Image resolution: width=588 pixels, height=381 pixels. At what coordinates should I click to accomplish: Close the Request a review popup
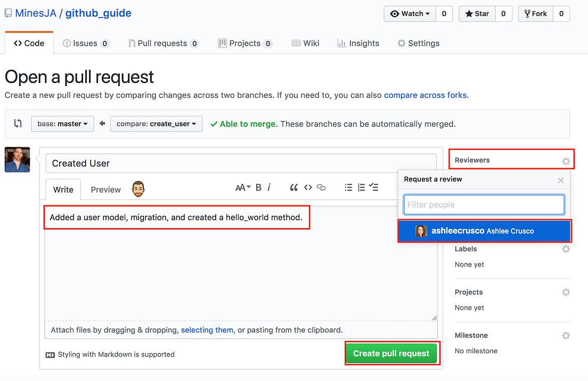pyautogui.click(x=560, y=180)
